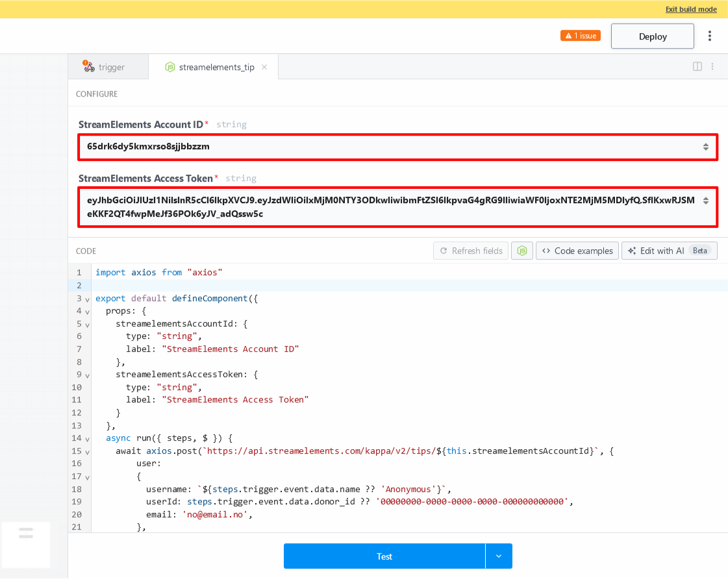This screenshot has width=728, height=579.
Task: Click the code brackets icon on Code examples
Action: click(x=546, y=251)
